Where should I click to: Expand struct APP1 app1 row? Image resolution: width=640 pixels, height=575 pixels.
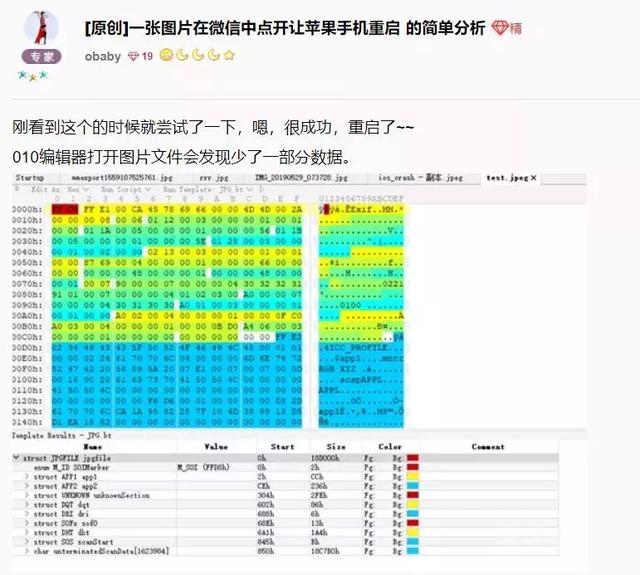click(27, 477)
